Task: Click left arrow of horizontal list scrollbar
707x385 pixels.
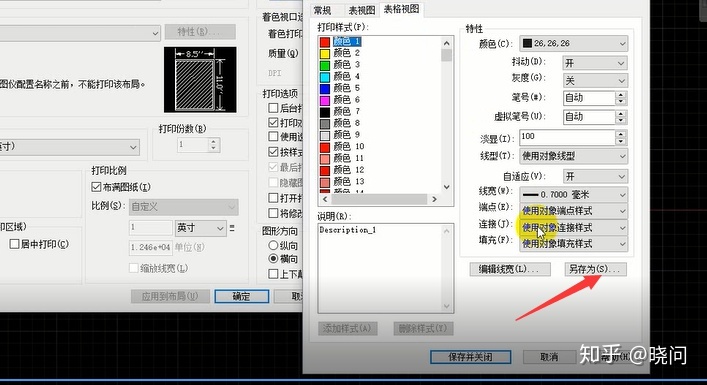Action: (325, 199)
